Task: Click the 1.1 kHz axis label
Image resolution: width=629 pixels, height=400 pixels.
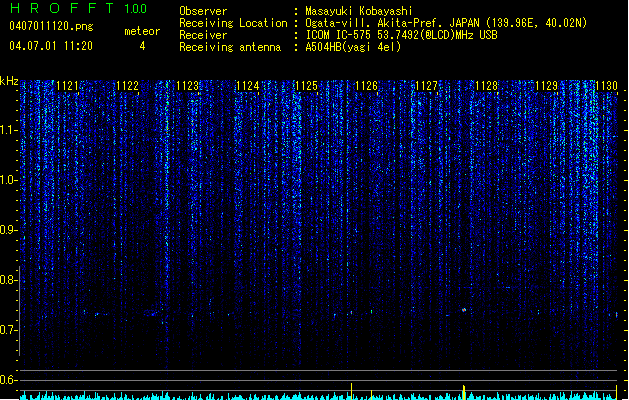Action: pyautogui.click(x=9, y=130)
